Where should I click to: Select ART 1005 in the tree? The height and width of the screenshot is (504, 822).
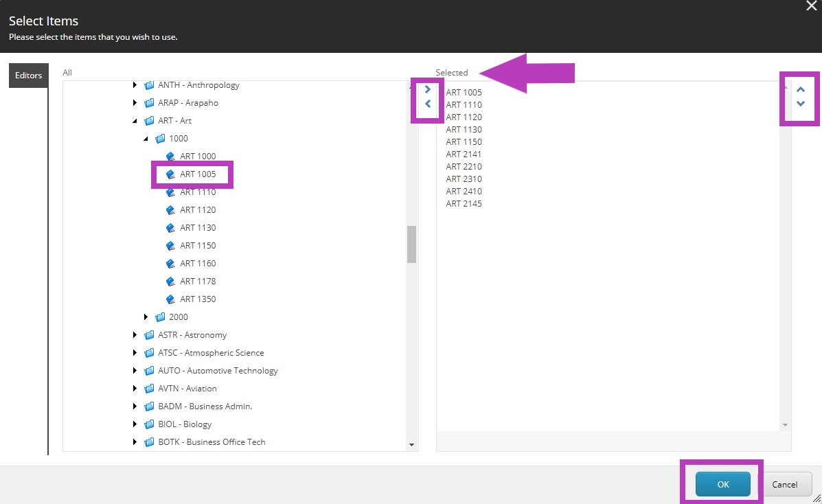pos(198,174)
